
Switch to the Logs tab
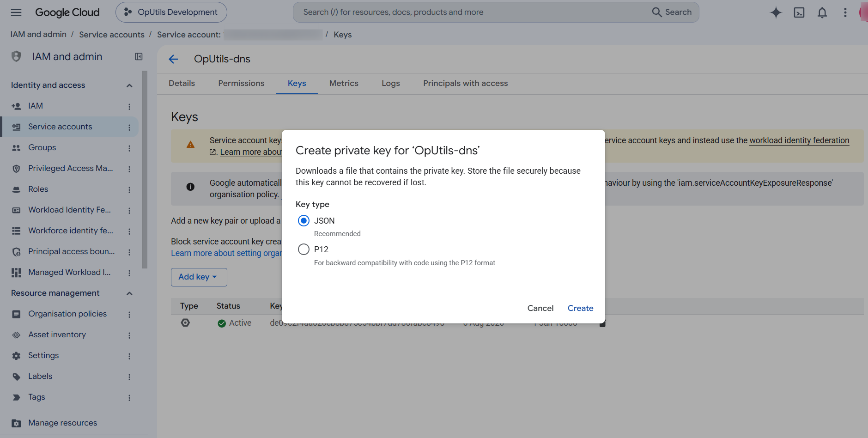[x=391, y=83]
